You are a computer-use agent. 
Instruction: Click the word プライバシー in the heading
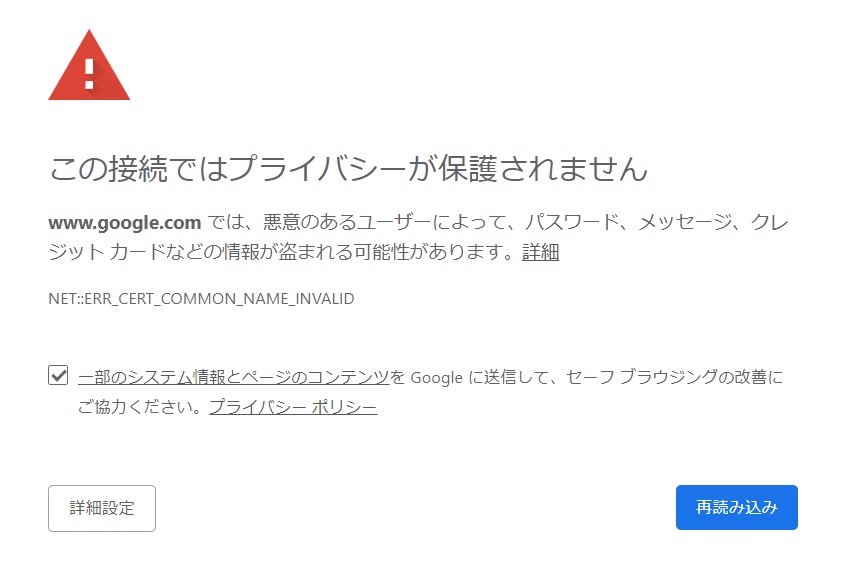pos(317,169)
